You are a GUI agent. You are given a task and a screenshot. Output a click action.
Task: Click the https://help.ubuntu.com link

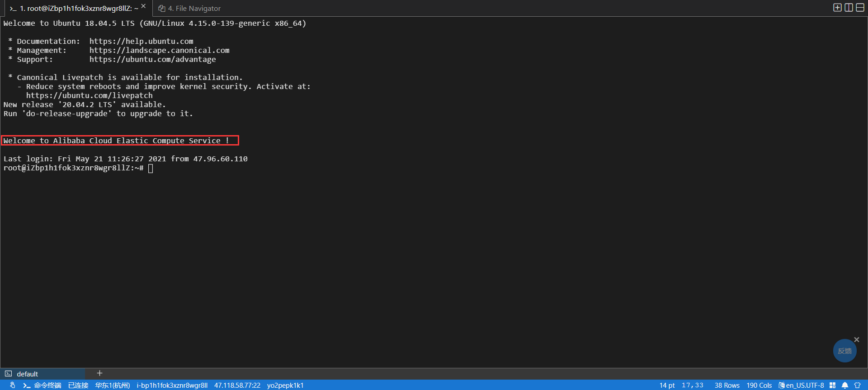click(142, 41)
